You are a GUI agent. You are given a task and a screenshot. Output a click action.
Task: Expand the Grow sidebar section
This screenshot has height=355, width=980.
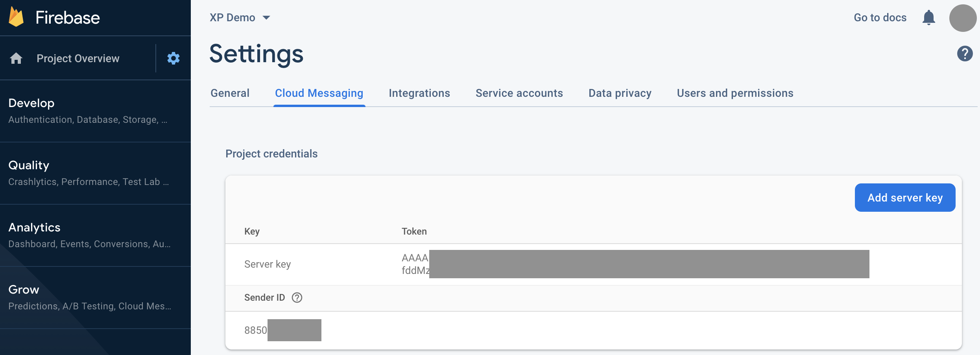coord(95,298)
